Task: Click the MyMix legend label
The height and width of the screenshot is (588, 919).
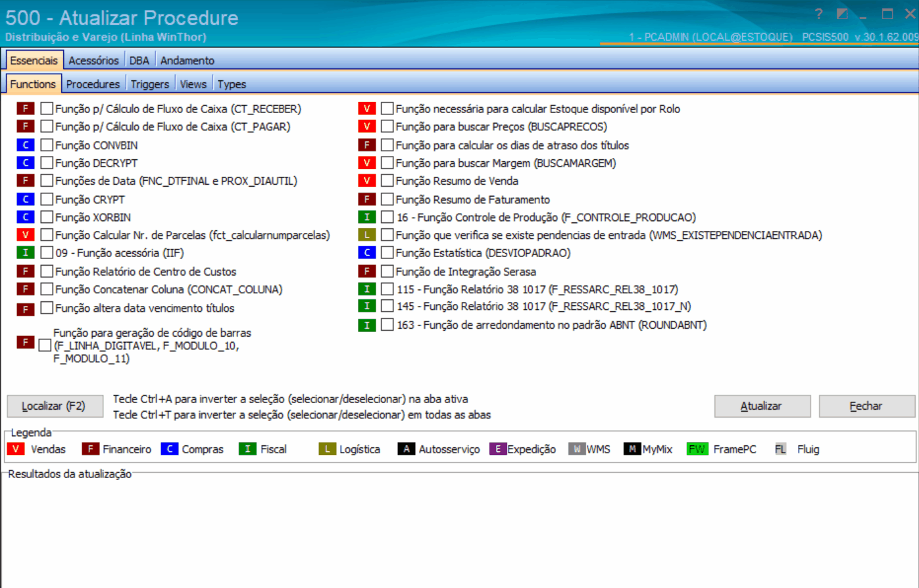Action: (x=657, y=449)
